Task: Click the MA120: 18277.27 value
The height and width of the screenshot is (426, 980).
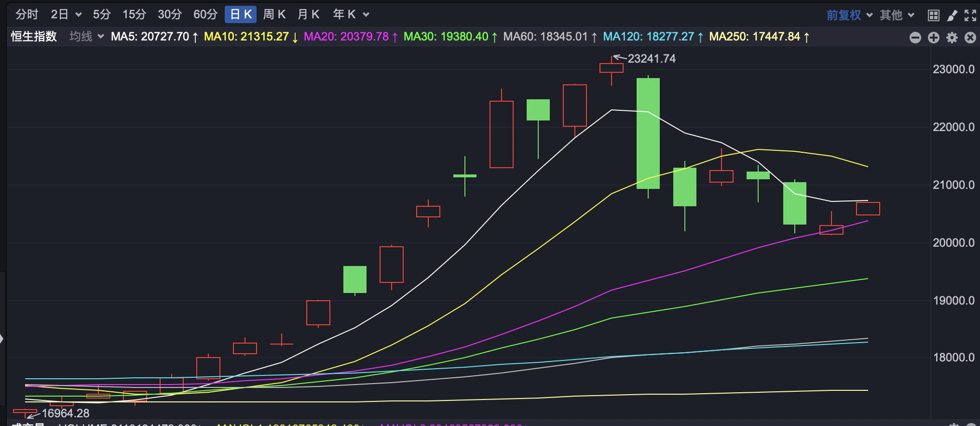Action: pos(653,37)
